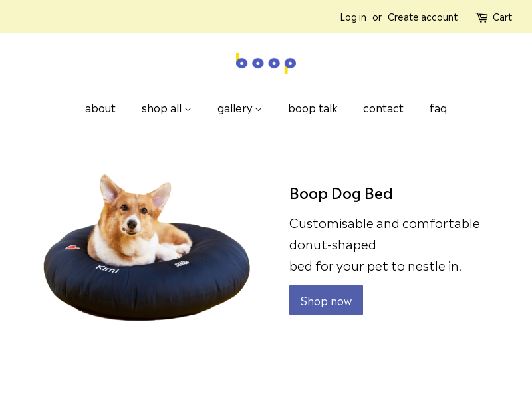Open the about page
532x399 pixels.
click(x=100, y=108)
